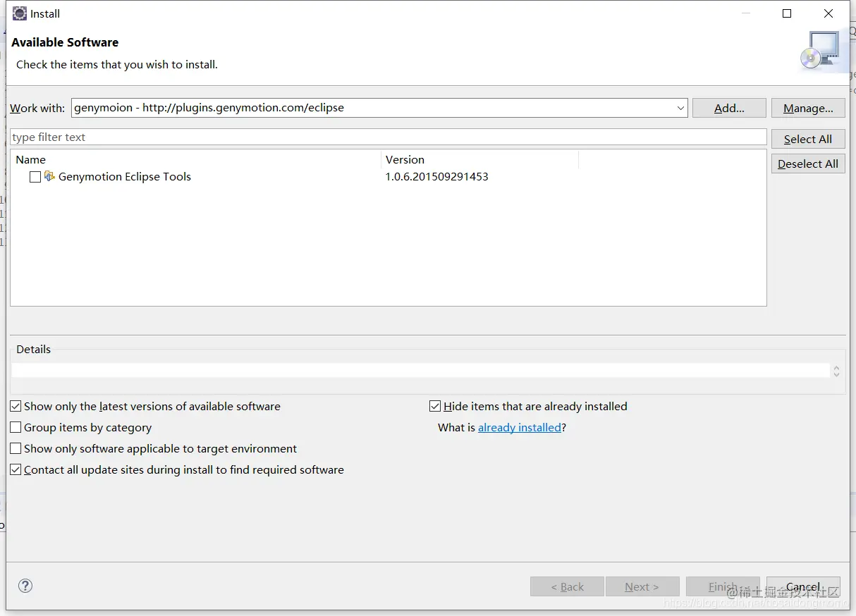
Task: Click the Add... button
Action: (x=729, y=108)
